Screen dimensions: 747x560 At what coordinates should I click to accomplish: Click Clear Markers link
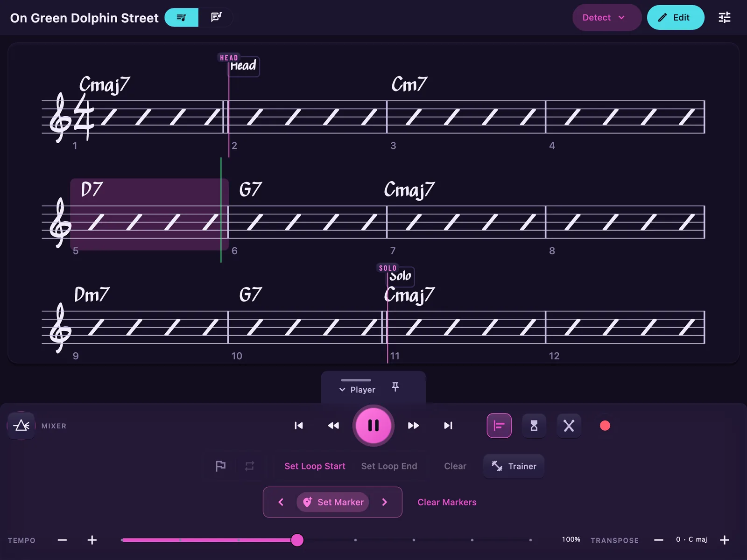tap(447, 502)
